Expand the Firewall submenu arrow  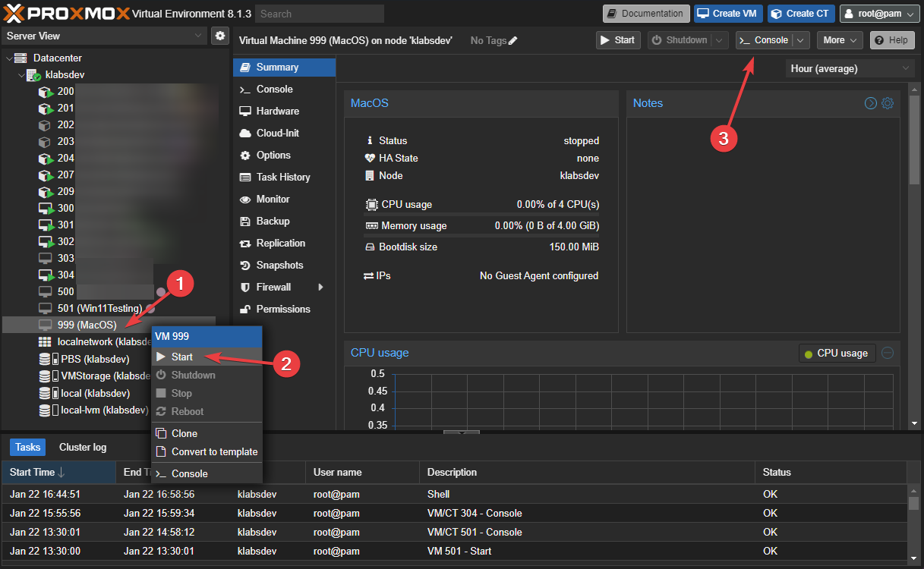tap(322, 287)
